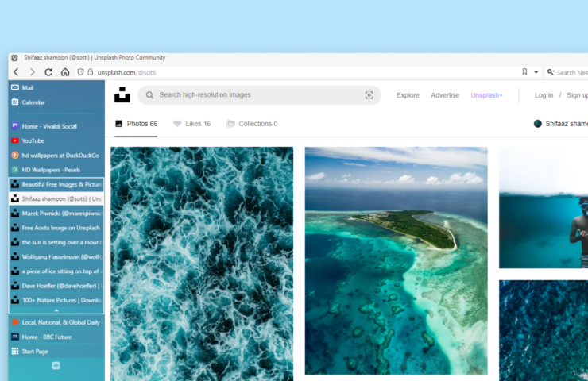Open the Calendar panel tab
The height and width of the screenshot is (381, 588).
click(x=56, y=102)
